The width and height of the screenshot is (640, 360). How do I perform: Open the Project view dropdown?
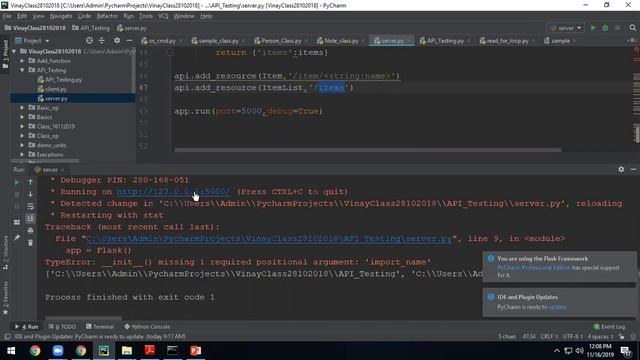[32, 40]
